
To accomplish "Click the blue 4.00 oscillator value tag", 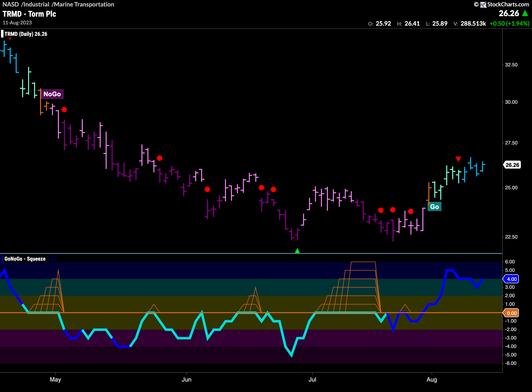I will tap(511, 279).
